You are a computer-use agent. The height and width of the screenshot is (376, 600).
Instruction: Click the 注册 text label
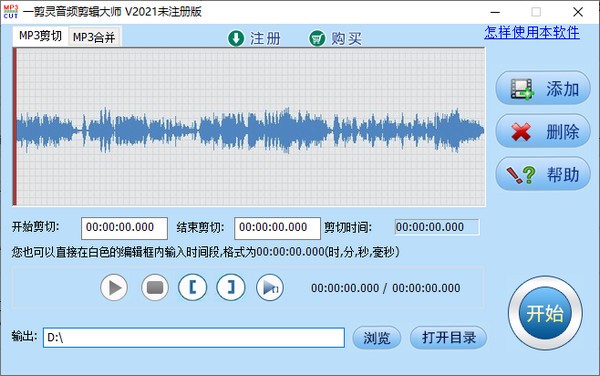point(265,39)
